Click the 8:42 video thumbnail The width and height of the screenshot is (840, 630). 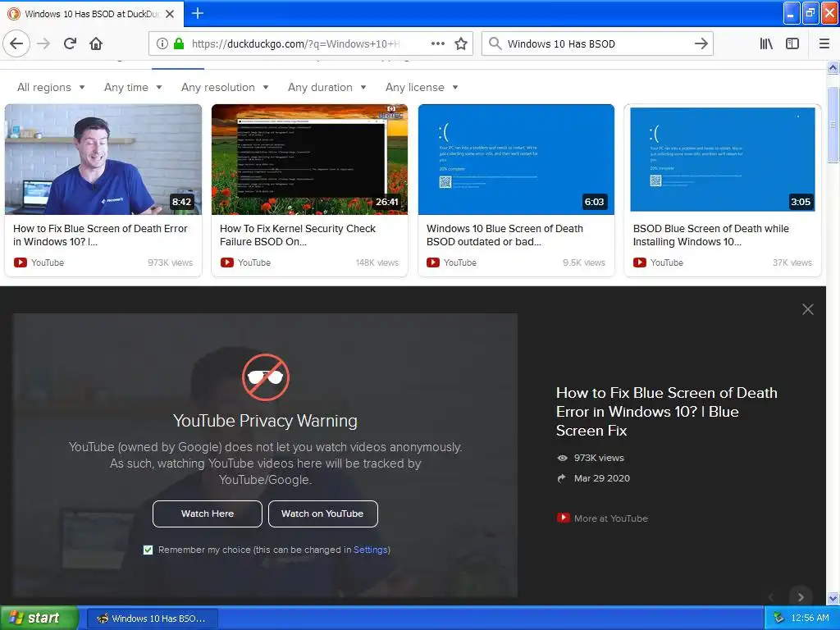click(103, 159)
